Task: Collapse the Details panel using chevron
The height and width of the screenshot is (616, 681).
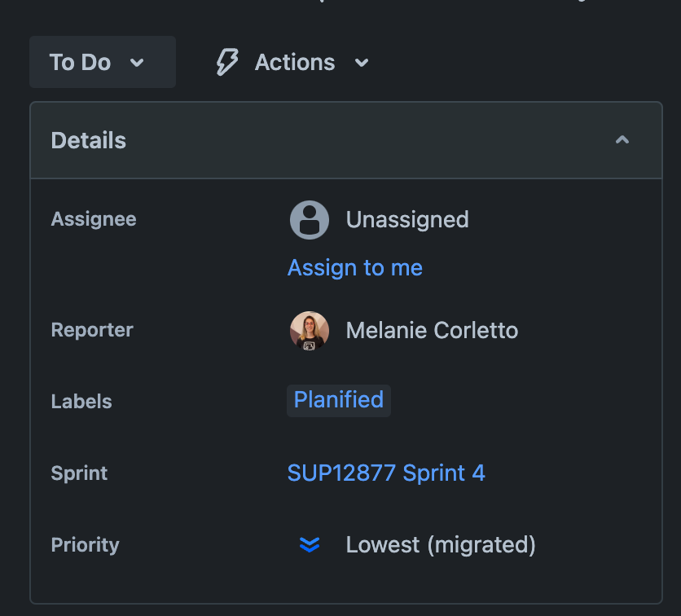Action: click(x=622, y=140)
